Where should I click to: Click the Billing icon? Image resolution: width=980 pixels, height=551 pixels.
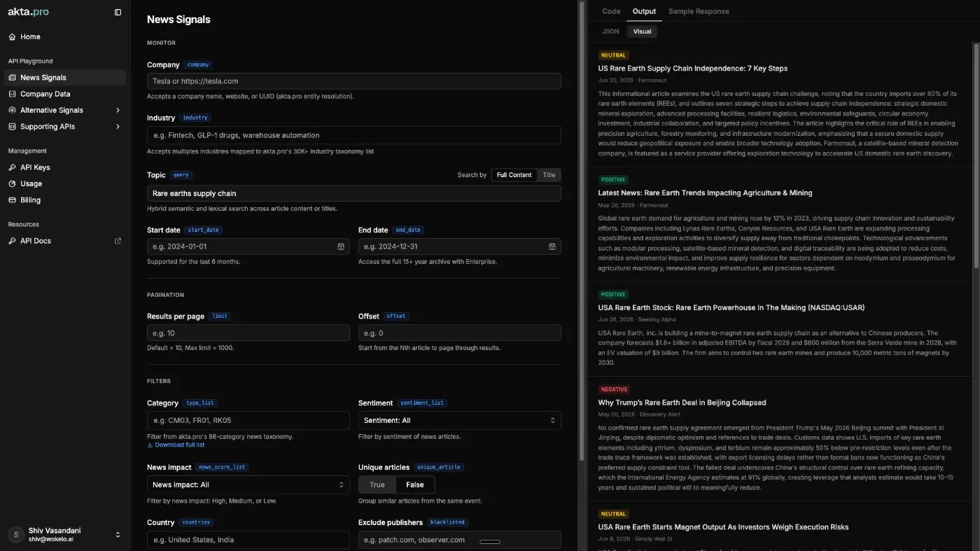[x=12, y=200]
